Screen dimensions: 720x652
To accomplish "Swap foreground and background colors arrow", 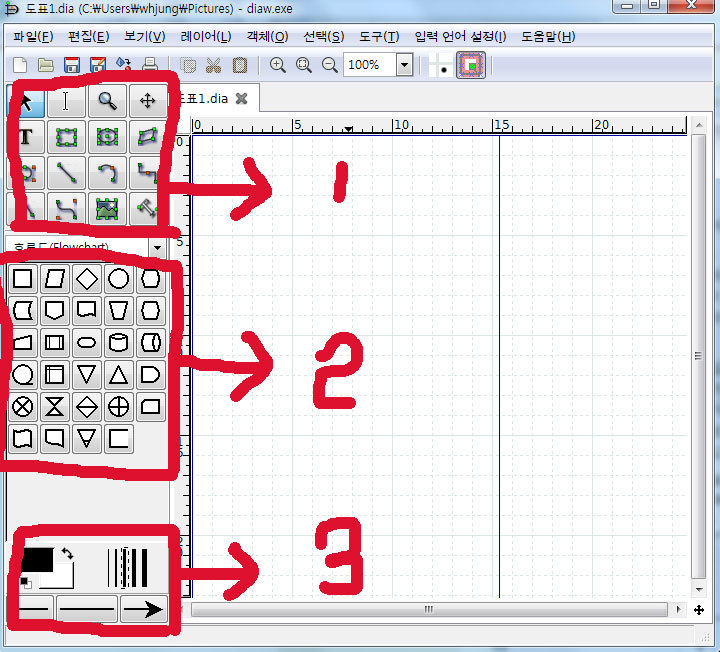I will click(x=68, y=553).
